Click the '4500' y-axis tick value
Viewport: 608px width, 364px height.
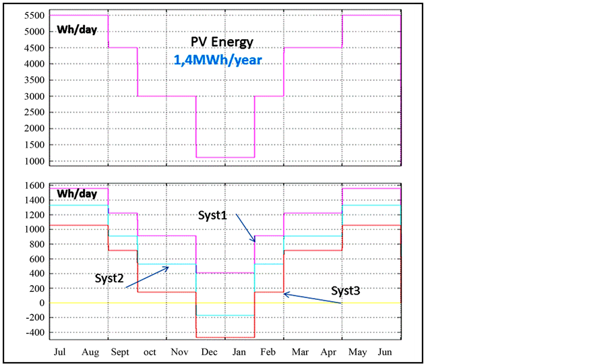(x=34, y=48)
